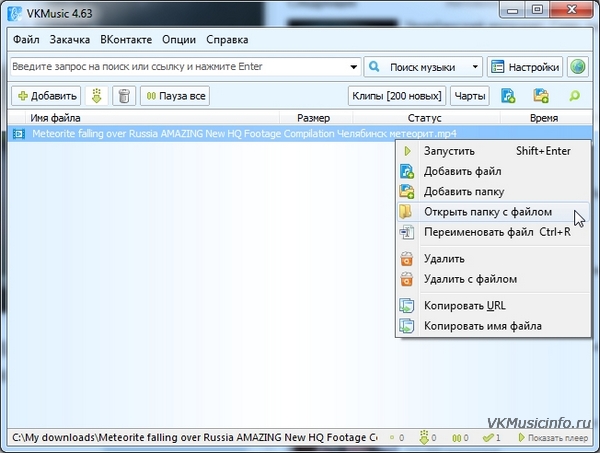Click copy icon beside Копировать URL
The width and height of the screenshot is (600, 453).
point(406,306)
